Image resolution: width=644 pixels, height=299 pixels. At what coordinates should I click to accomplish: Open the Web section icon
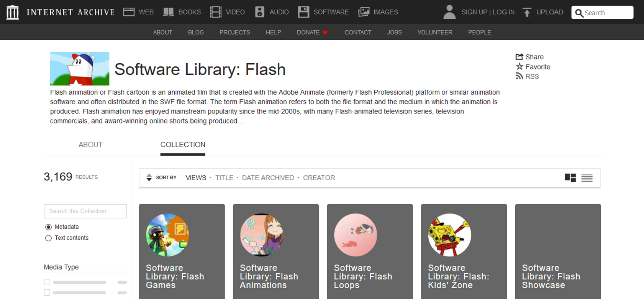click(129, 12)
